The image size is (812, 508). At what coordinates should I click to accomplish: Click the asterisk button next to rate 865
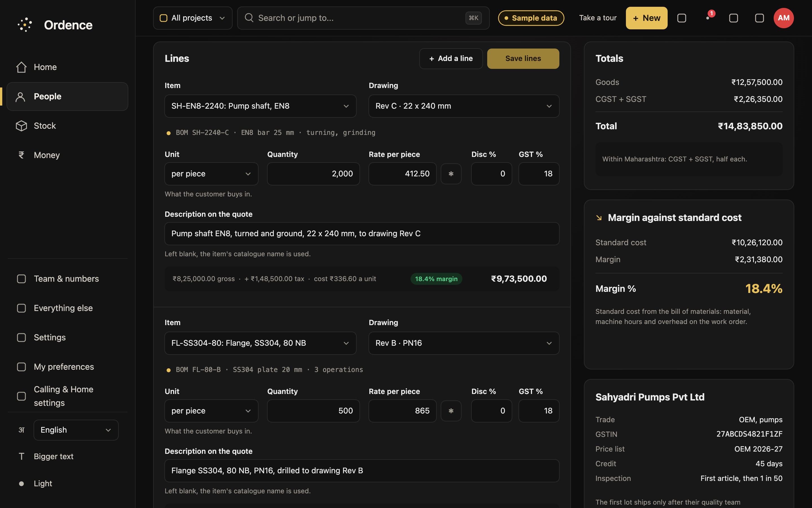pos(451,411)
